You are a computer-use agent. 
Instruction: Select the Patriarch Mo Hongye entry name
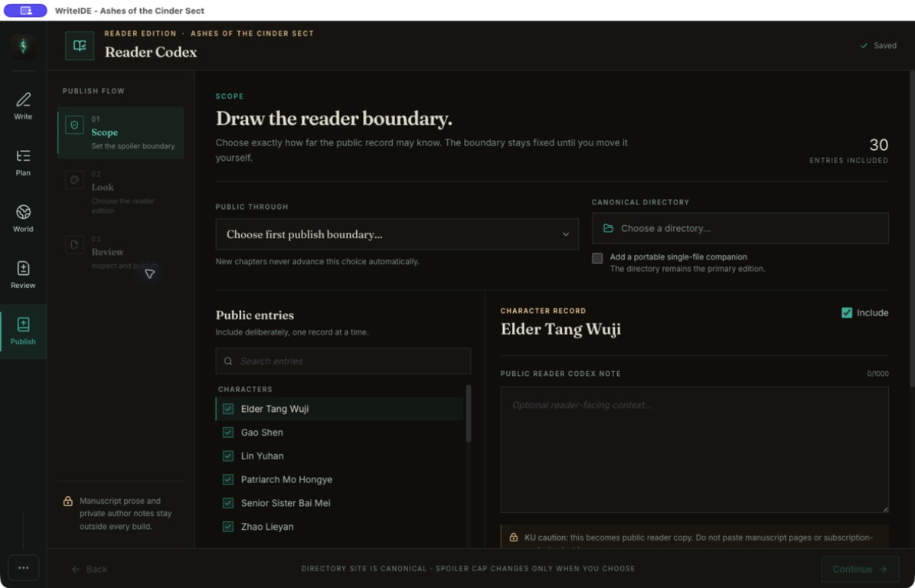(x=286, y=479)
